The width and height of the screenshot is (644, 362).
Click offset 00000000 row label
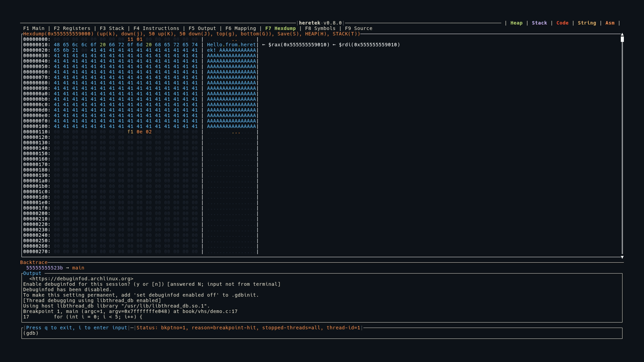coord(37,39)
